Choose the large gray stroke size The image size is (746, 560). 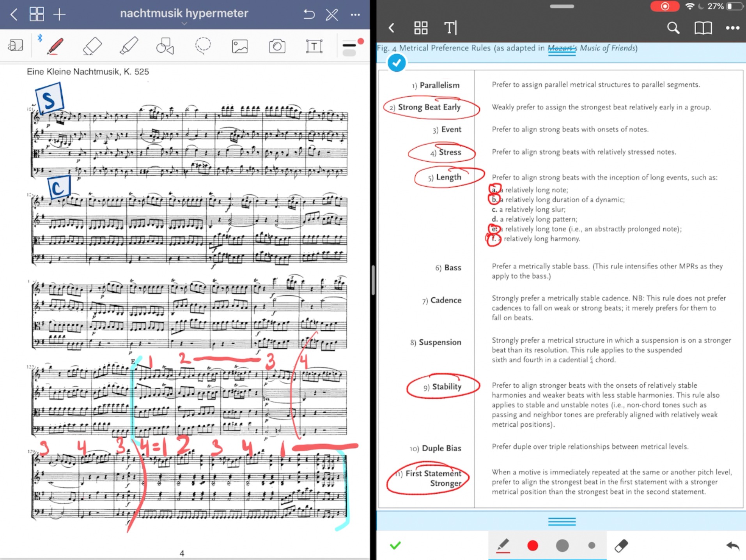point(562,546)
